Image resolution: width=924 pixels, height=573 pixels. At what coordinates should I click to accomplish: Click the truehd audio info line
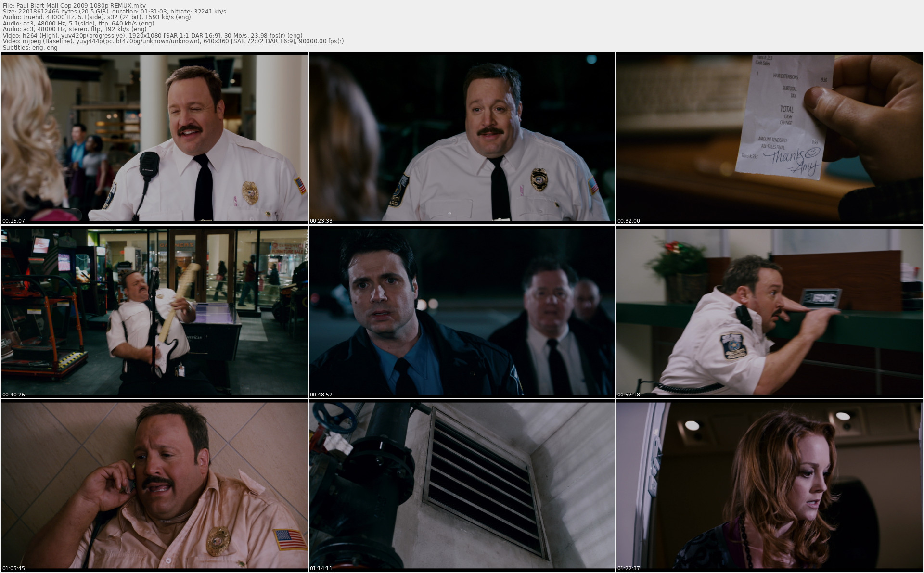(x=96, y=17)
